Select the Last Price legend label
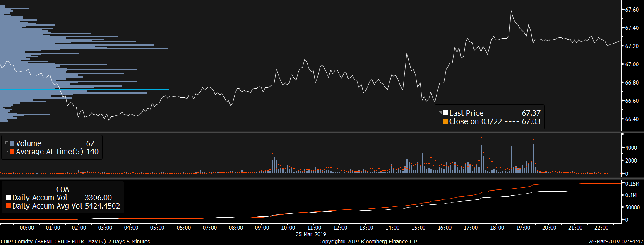The height and width of the screenshot is (245, 644). (466, 113)
